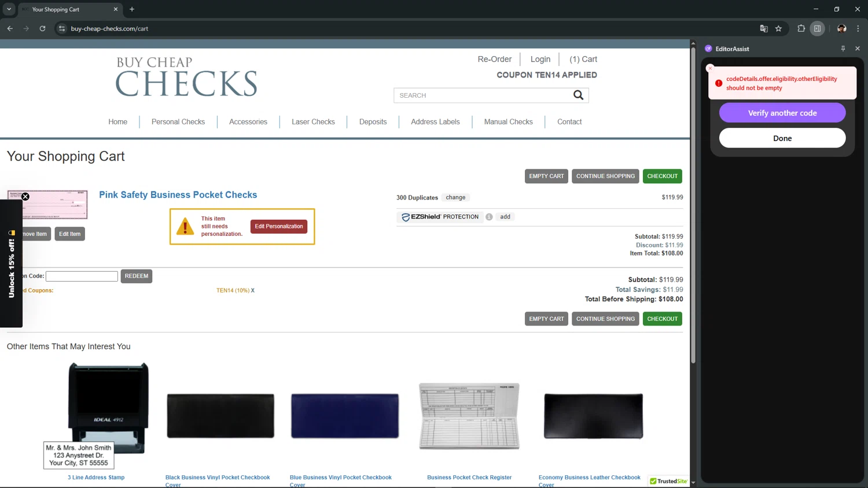Add EZShield Protection to the order

coord(505,217)
